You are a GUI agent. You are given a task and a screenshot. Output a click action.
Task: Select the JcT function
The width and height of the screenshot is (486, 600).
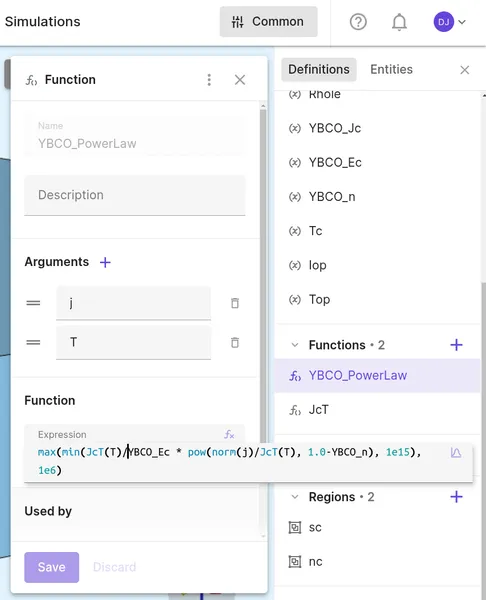click(377, 410)
